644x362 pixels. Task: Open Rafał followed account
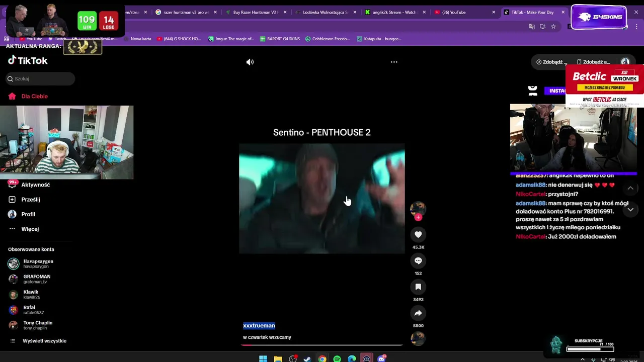click(26, 310)
